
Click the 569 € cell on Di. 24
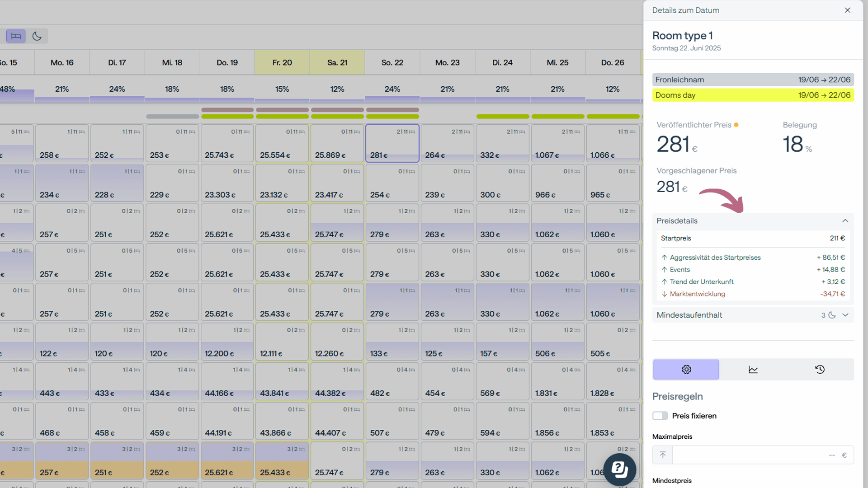tap(502, 381)
